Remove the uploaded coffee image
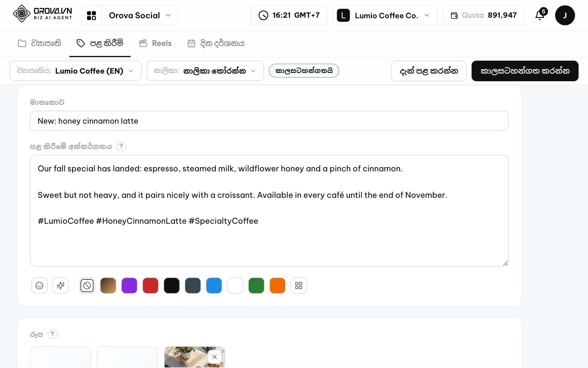 (x=215, y=357)
